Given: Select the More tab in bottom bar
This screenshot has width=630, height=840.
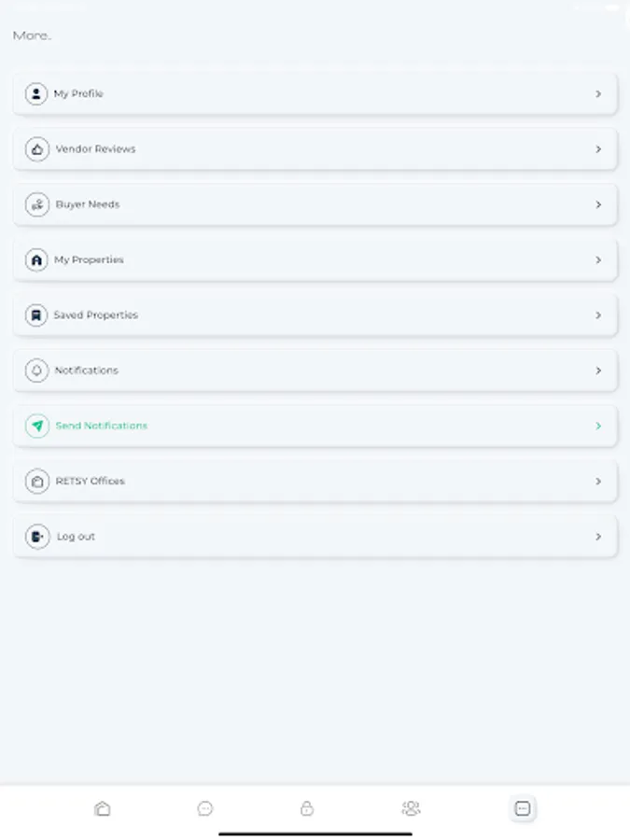Looking at the screenshot, I should 523,809.
